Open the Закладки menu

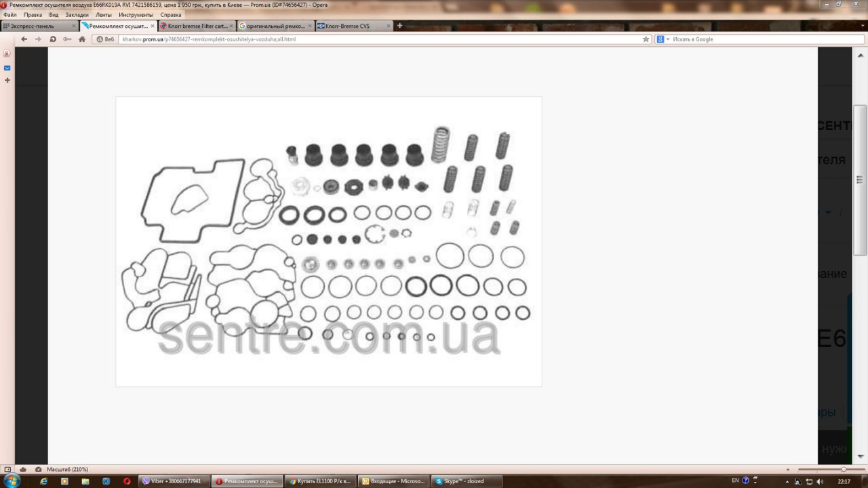[x=77, y=14]
